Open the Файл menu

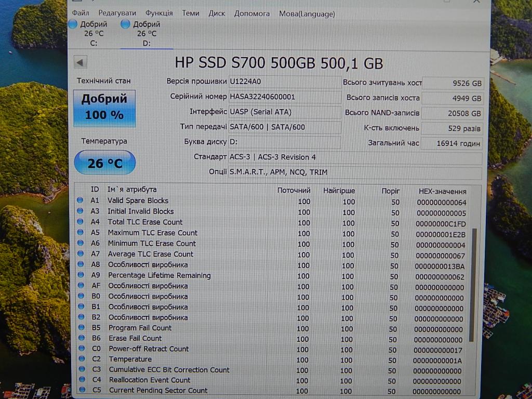pyautogui.click(x=81, y=13)
